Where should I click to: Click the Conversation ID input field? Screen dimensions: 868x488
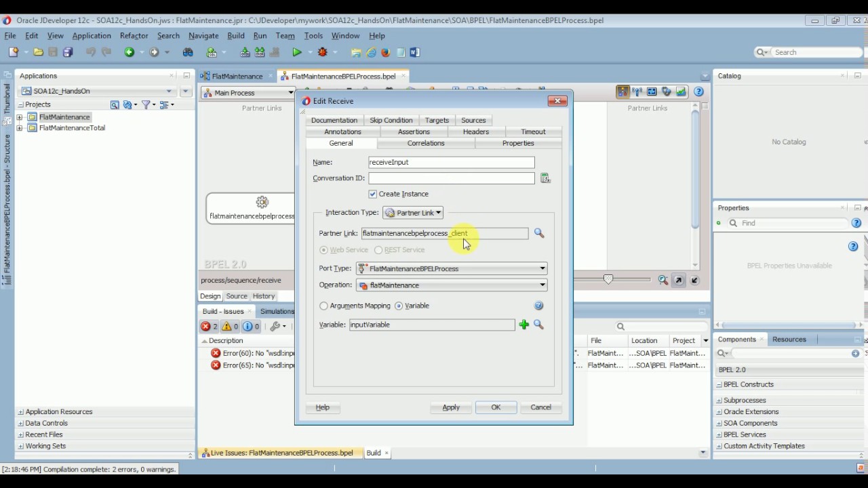click(x=452, y=178)
